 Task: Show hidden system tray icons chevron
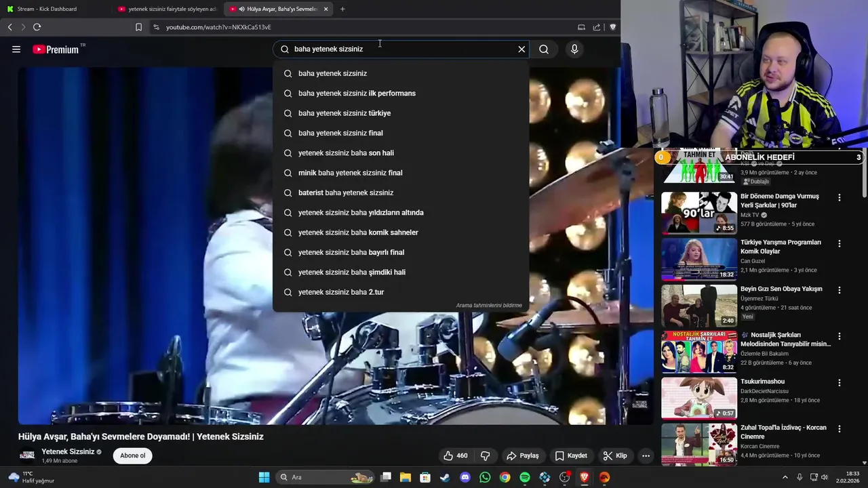pos(785,477)
